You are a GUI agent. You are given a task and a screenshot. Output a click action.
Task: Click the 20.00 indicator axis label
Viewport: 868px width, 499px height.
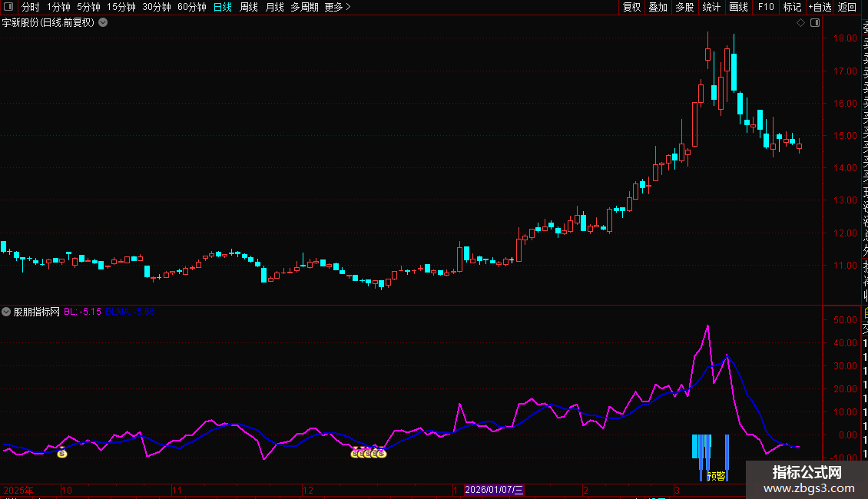[845, 389]
